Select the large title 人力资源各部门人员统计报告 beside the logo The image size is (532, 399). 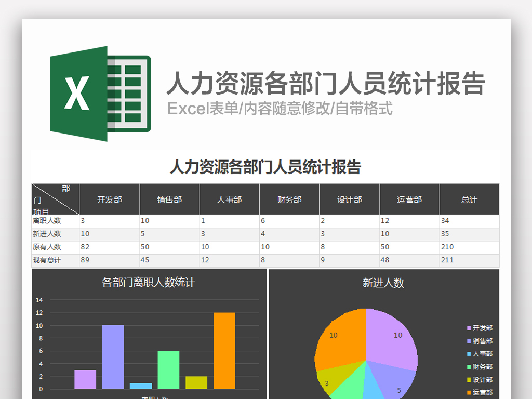(x=326, y=84)
